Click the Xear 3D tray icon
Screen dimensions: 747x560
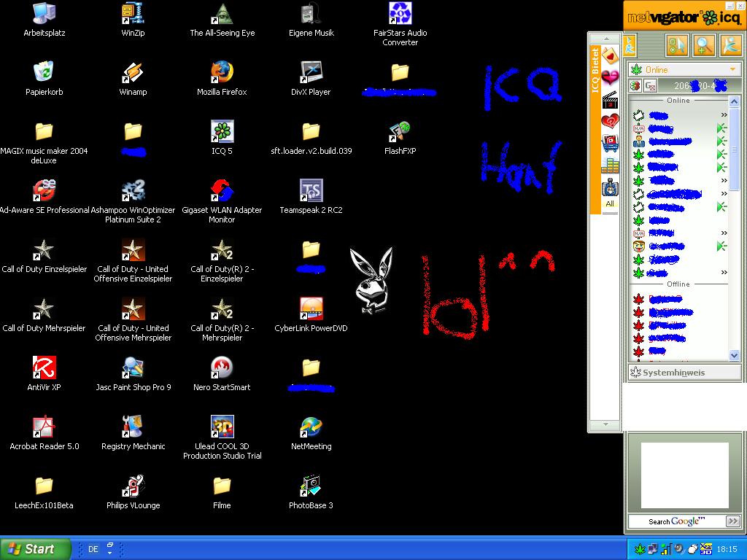(x=706, y=550)
